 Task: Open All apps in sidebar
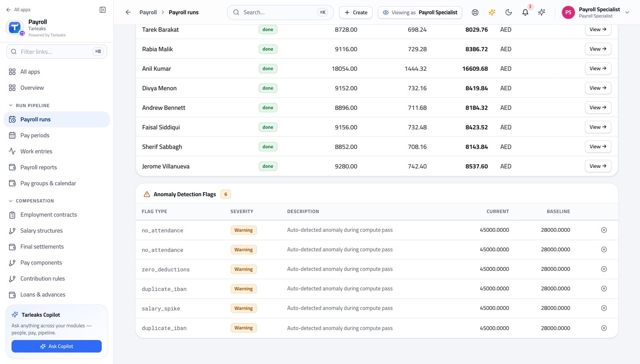click(x=56, y=72)
